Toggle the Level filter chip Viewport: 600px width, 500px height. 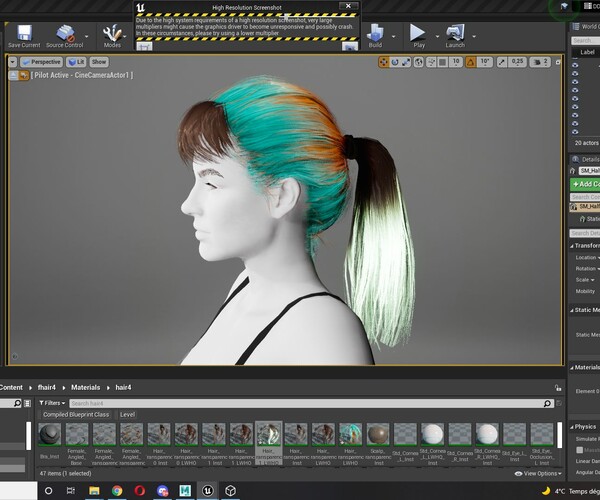tap(127, 415)
